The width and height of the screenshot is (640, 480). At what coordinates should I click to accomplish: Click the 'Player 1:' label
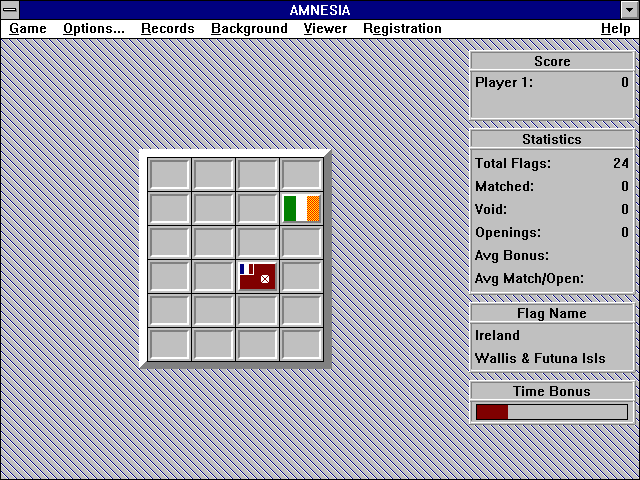coord(504,82)
